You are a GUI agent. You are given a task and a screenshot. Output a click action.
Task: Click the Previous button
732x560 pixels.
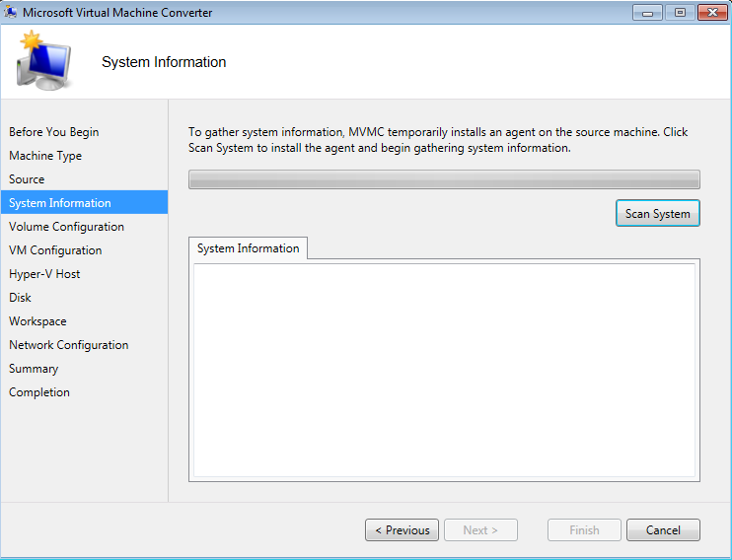pos(402,530)
